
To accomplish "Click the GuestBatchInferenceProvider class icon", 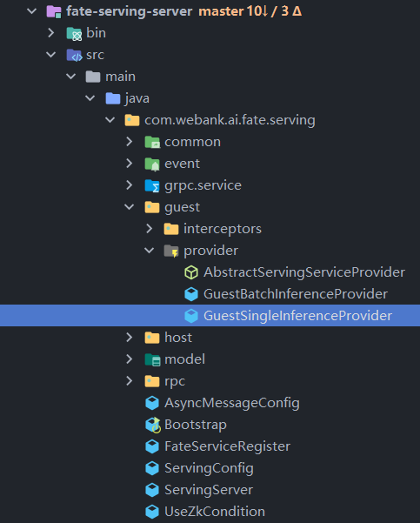I will (x=191, y=294).
